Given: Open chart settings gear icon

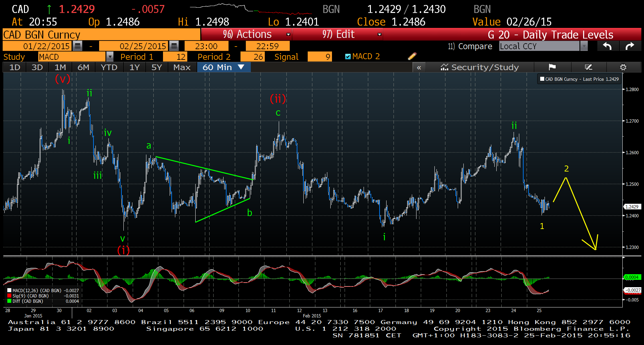Looking at the screenshot, I should click(623, 67).
